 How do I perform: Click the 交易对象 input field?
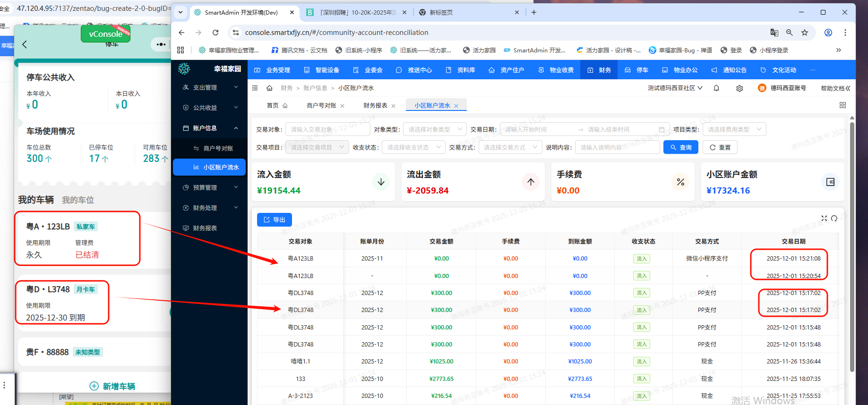click(327, 129)
